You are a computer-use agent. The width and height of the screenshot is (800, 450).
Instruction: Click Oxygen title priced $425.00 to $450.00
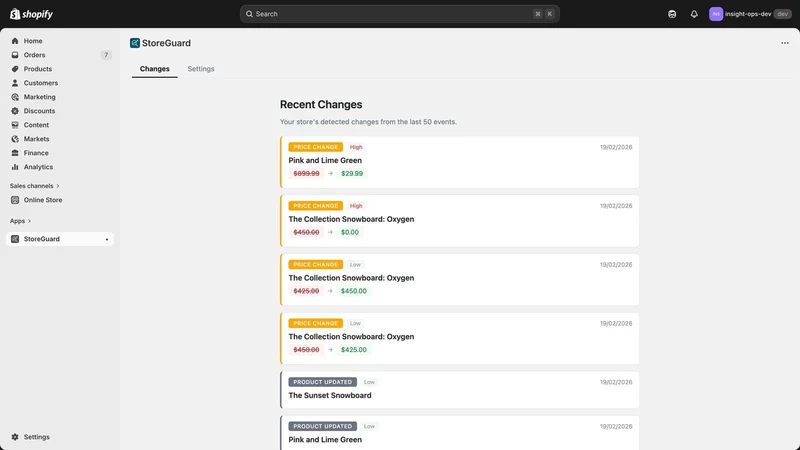(351, 278)
